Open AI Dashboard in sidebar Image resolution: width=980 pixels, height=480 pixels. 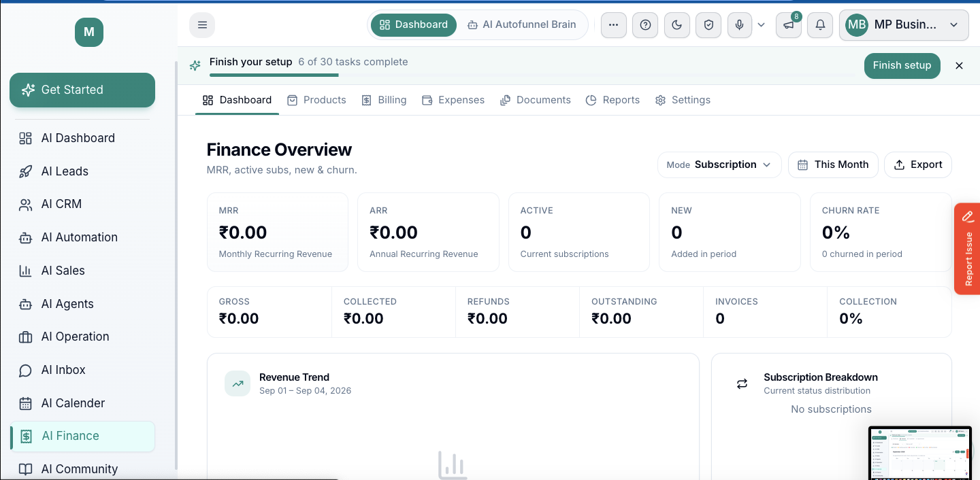(x=82, y=138)
